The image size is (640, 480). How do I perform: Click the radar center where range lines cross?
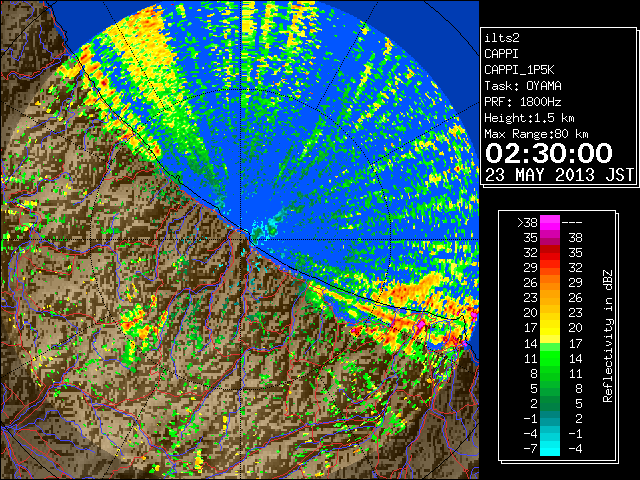tap(241, 240)
